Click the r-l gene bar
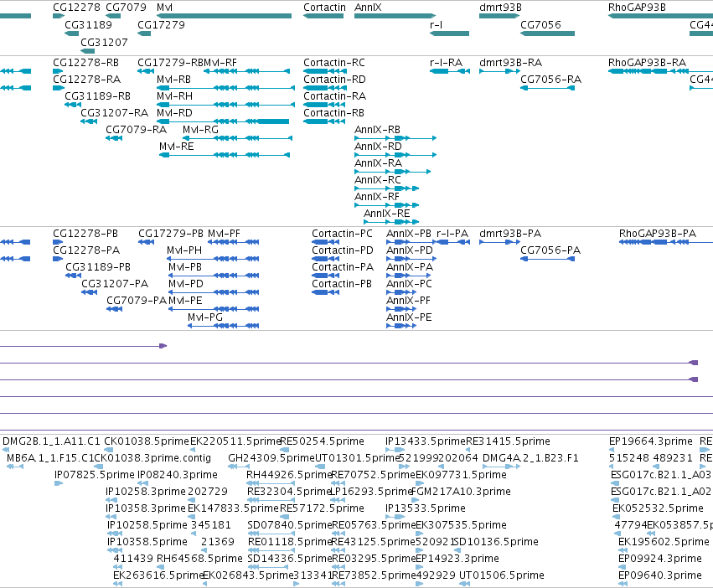Image resolution: width=713 pixels, height=588 pixels. 449,34
